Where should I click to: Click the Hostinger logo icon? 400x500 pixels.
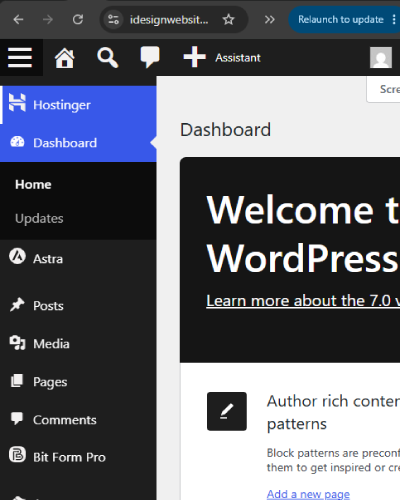17,102
